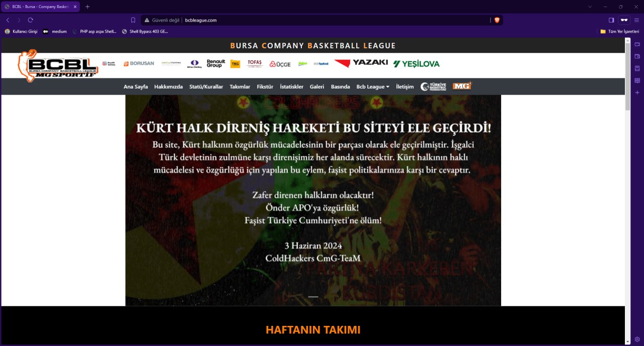Click the BCBL MG Sportif site logo
Image resolution: width=644 pixels, height=346 pixels.
click(x=58, y=65)
